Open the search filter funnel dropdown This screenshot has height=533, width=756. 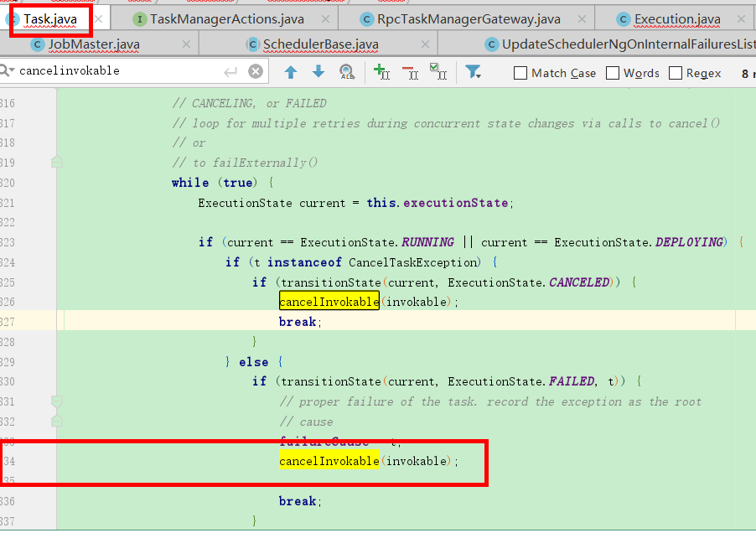point(473,72)
